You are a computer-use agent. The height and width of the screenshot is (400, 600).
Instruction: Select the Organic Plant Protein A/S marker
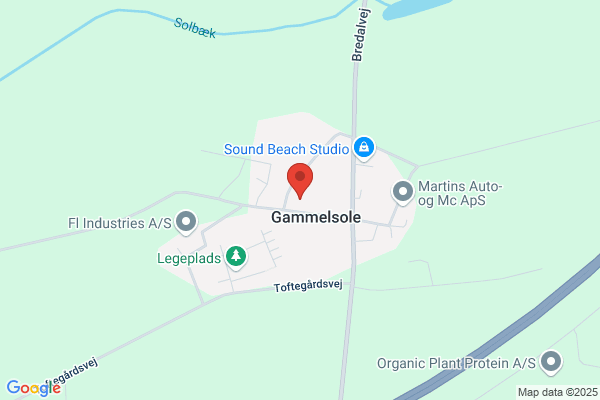click(x=551, y=362)
